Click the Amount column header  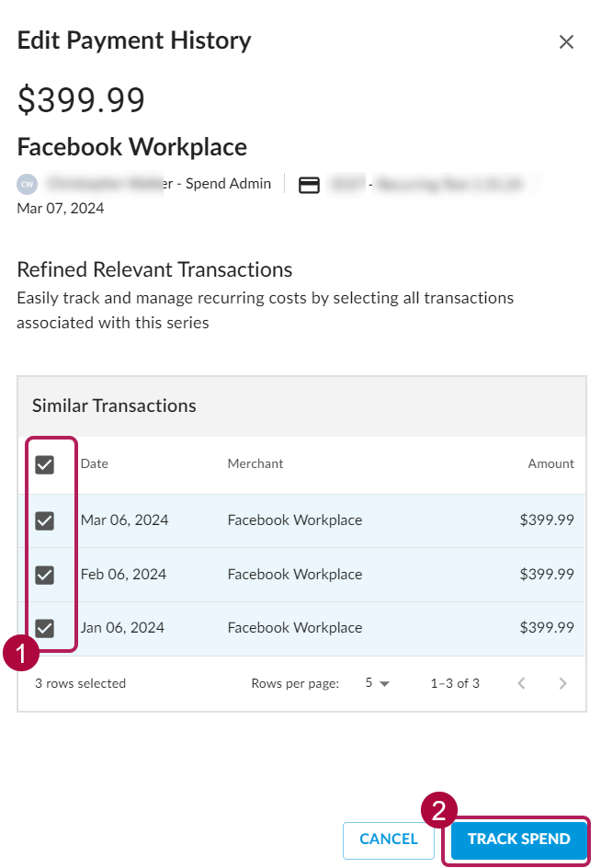[x=550, y=464]
